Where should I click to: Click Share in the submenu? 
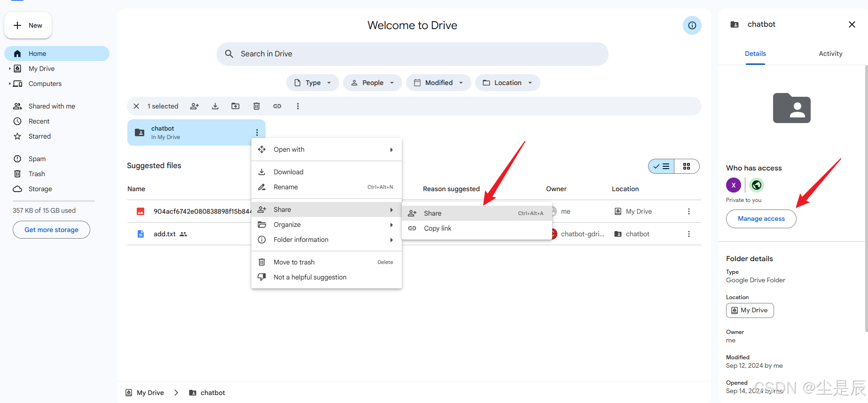click(477, 213)
